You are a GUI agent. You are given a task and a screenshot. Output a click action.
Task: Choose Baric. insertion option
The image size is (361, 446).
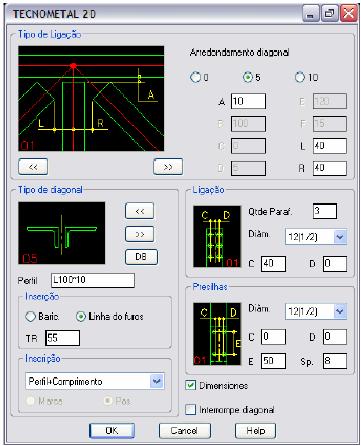click(x=31, y=316)
